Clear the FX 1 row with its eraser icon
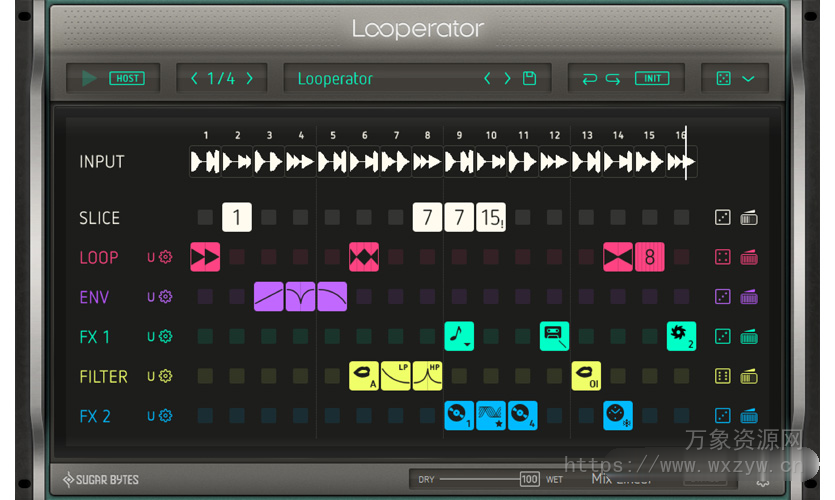The image size is (835, 500). 749,337
